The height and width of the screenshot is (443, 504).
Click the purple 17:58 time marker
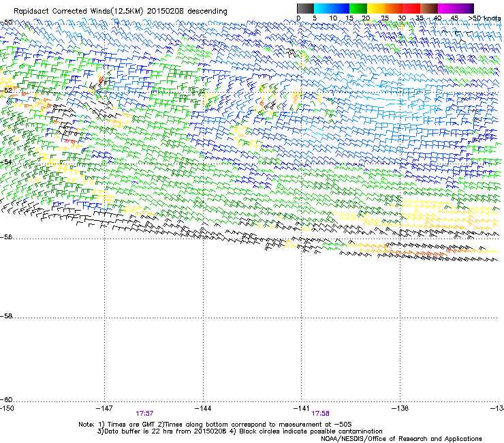coord(320,414)
